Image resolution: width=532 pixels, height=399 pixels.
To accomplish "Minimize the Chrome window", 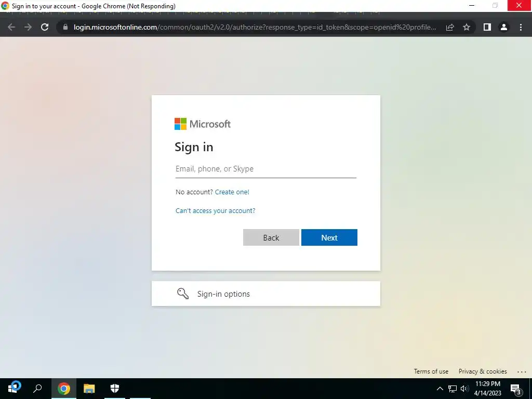I will click(472, 5).
